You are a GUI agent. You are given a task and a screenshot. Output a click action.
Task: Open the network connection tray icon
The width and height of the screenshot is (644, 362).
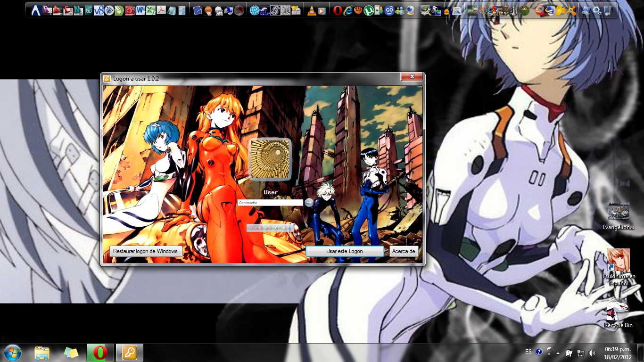pyautogui.click(x=580, y=353)
